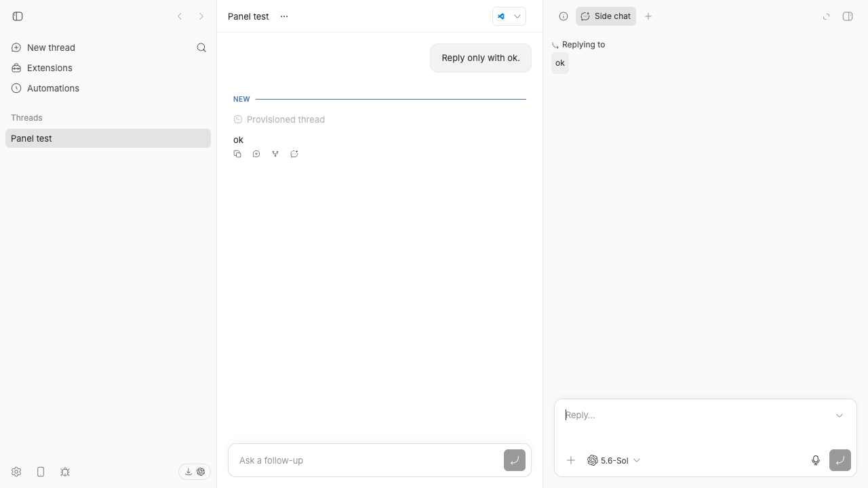This screenshot has height=488, width=868.
Task: Open the bug debug icon
Action: 65,472
